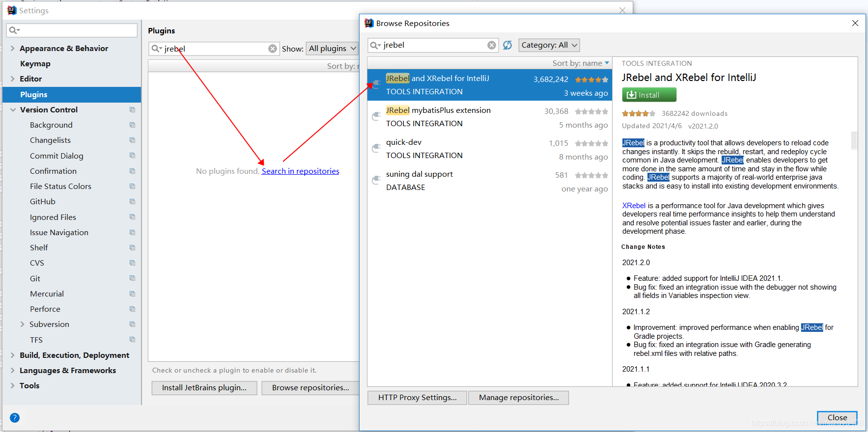Click project-level icon next to Changelists

pos(132,140)
